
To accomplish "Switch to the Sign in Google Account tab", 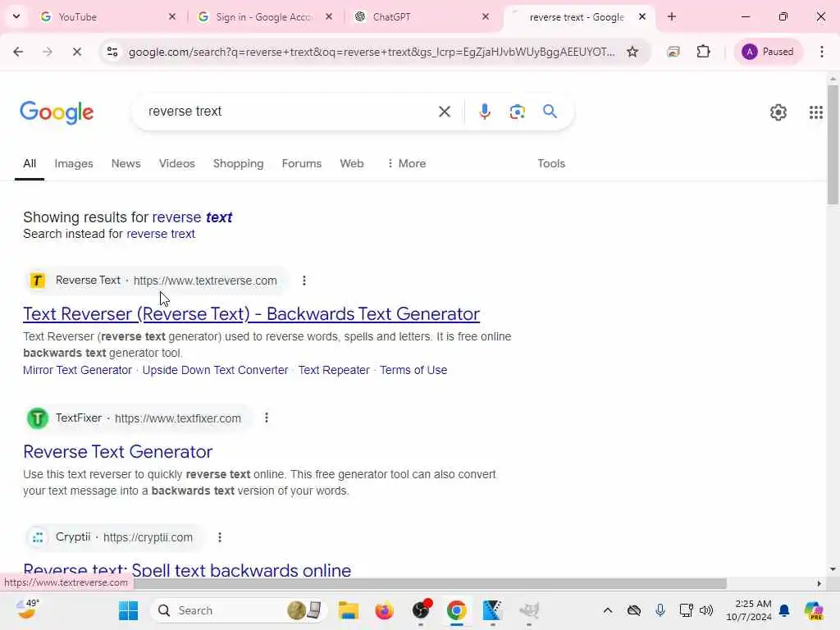I will (x=262, y=16).
